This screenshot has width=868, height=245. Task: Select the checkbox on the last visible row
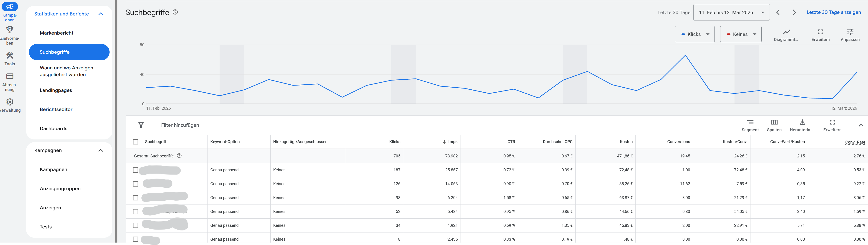click(x=136, y=239)
